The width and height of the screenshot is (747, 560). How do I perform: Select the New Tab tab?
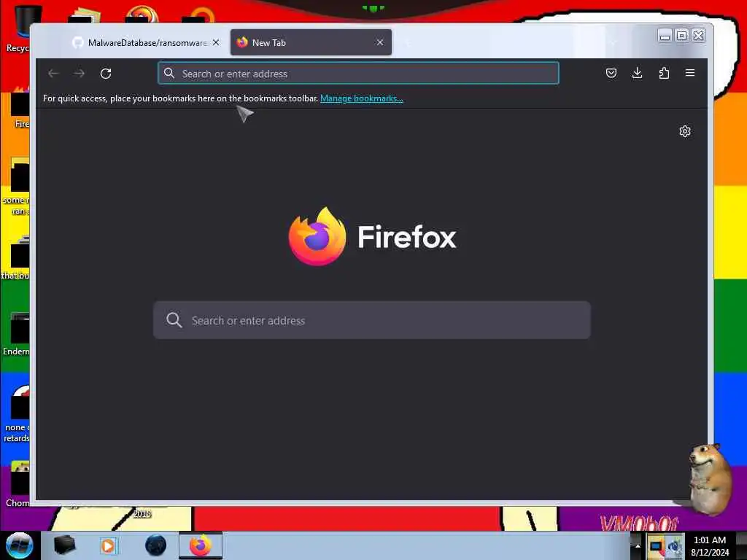(x=311, y=42)
